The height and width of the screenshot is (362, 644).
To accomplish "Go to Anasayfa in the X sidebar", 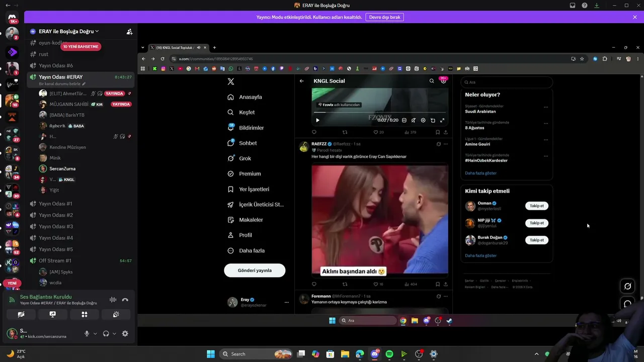I will (245, 97).
